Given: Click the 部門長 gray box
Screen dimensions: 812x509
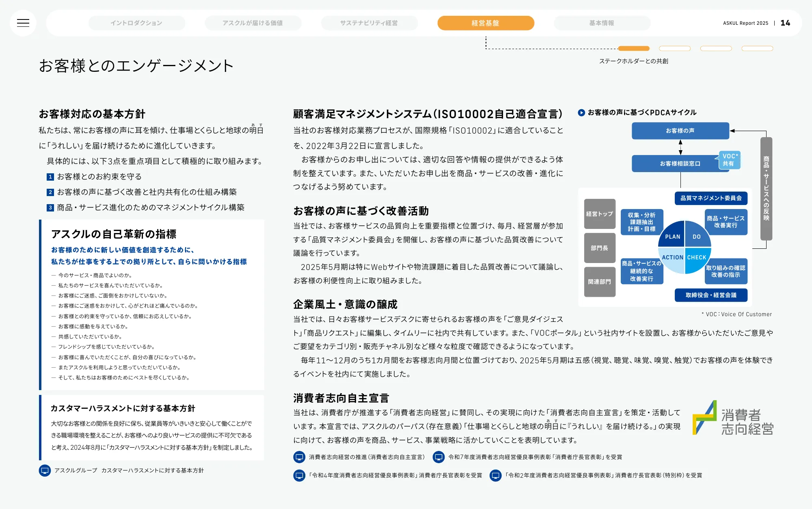Looking at the screenshot, I should point(600,248).
